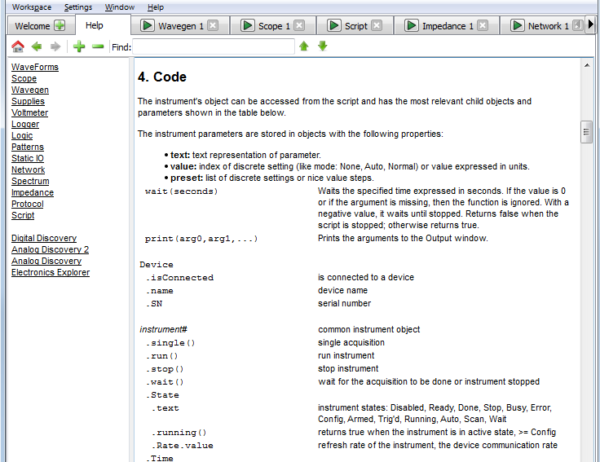Navigate forward with gray right arrow

(x=55, y=47)
